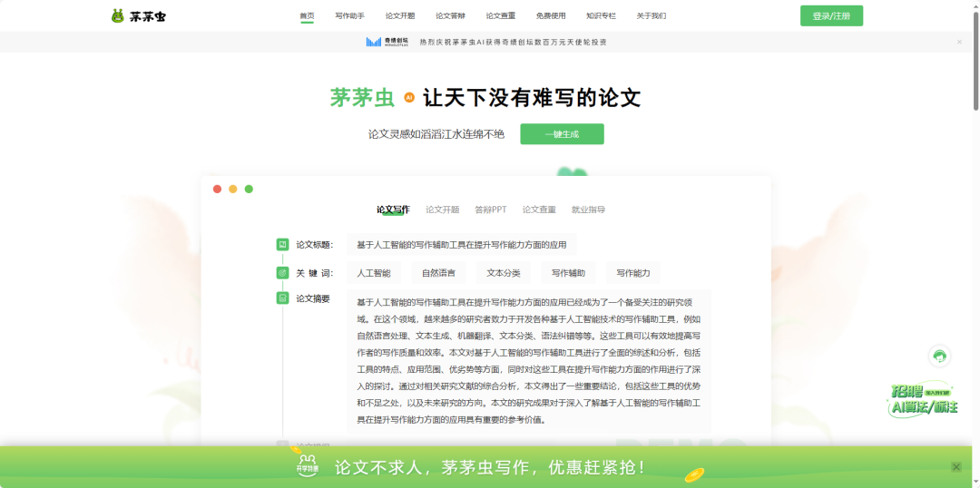Click the 让天下没有难写的论文 headline
The width and height of the screenshot is (980, 488).
pyautogui.click(x=532, y=97)
